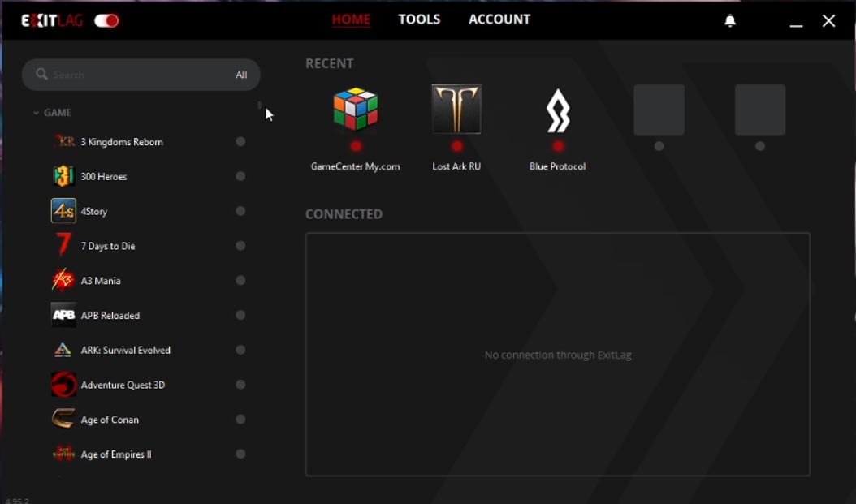856x504 pixels.
Task: Open recent Lost Ark RU icon
Action: click(456, 109)
